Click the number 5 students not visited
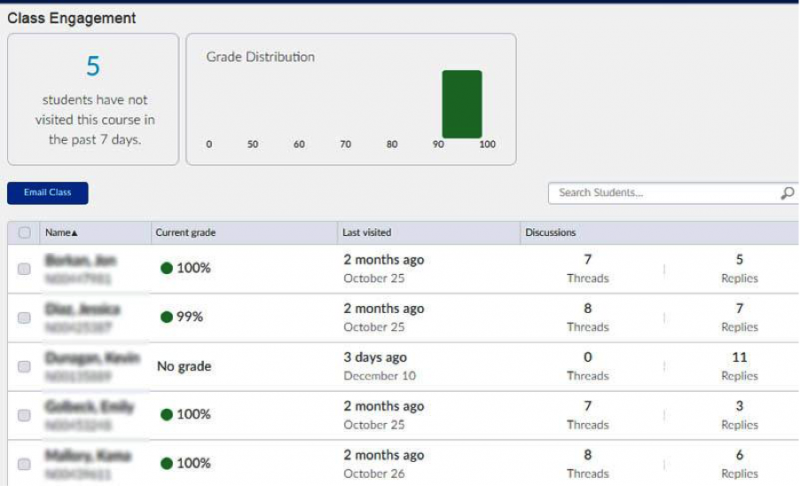800x486 pixels. (93, 66)
